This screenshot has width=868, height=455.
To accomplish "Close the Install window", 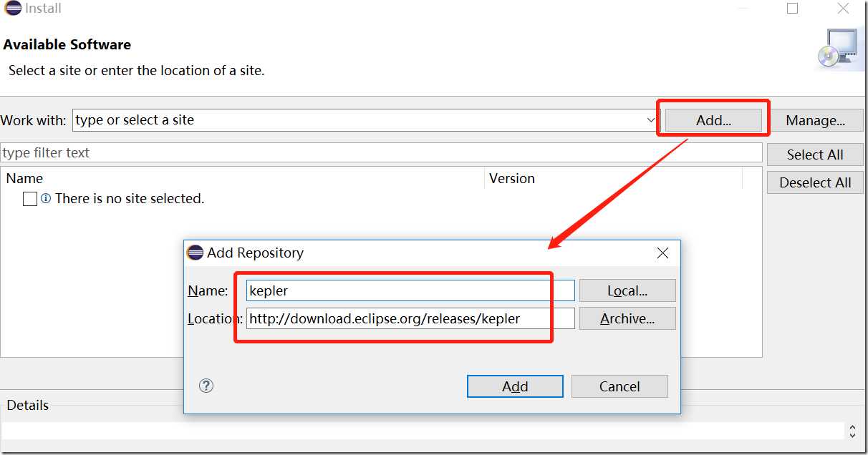I will pos(844,9).
